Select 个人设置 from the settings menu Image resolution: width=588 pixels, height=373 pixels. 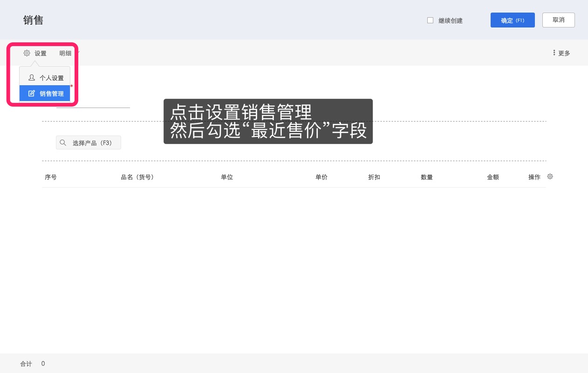(x=52, y=77)
